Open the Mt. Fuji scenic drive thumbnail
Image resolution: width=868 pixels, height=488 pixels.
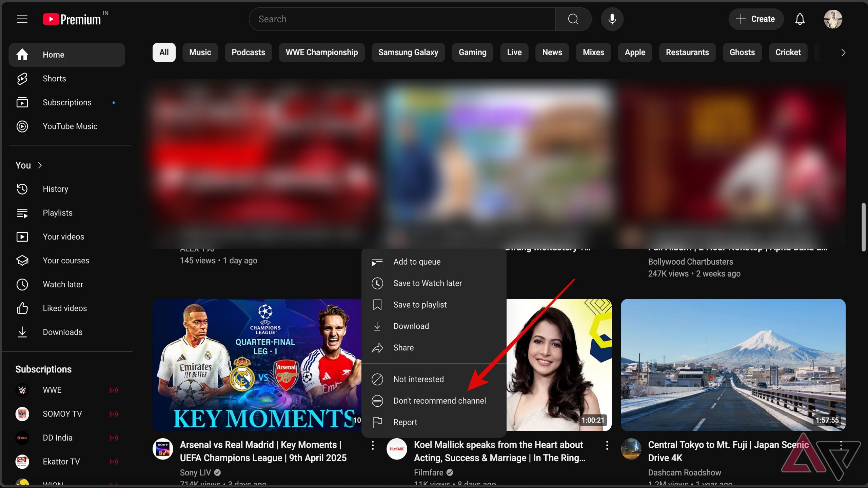click(x=733, y=365)
